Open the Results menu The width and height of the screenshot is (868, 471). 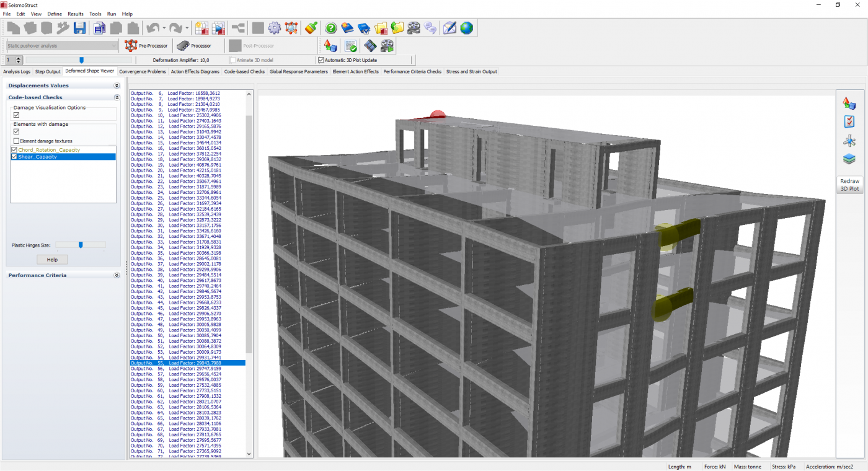(x=76, y=14)
